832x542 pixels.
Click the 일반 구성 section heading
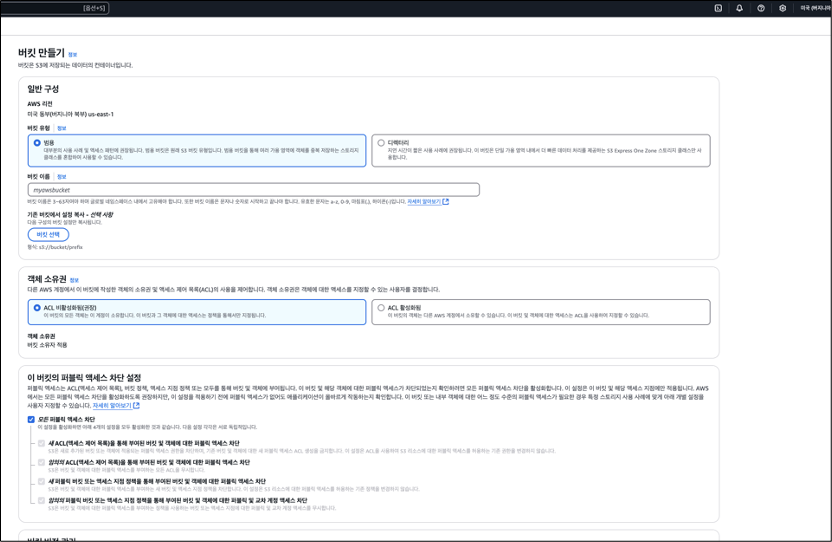43,89
